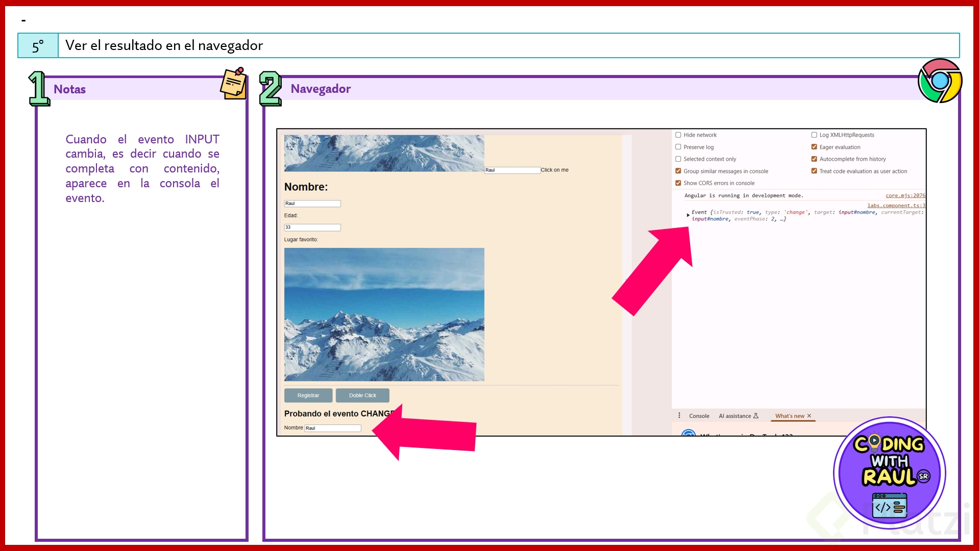Close the What's new drawer tab
This screenshot has height=551, width=980.
pyautogui.click(x=809, y=416)
